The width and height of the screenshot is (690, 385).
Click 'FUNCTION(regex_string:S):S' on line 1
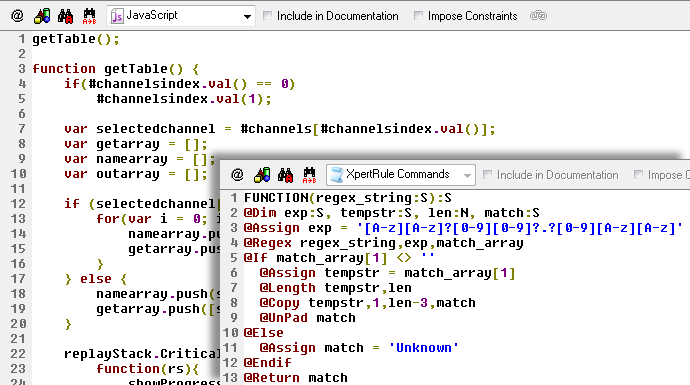348,198
